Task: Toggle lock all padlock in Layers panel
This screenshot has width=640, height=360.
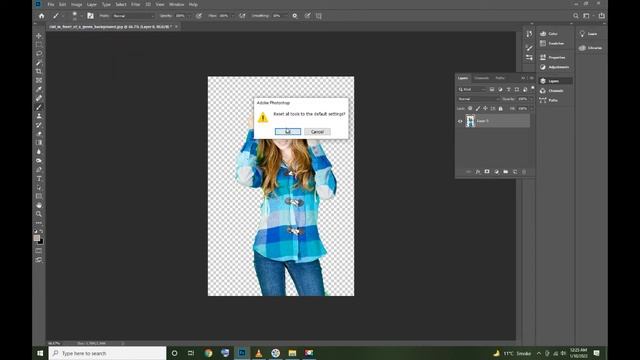Action: (x=501, y=109)
